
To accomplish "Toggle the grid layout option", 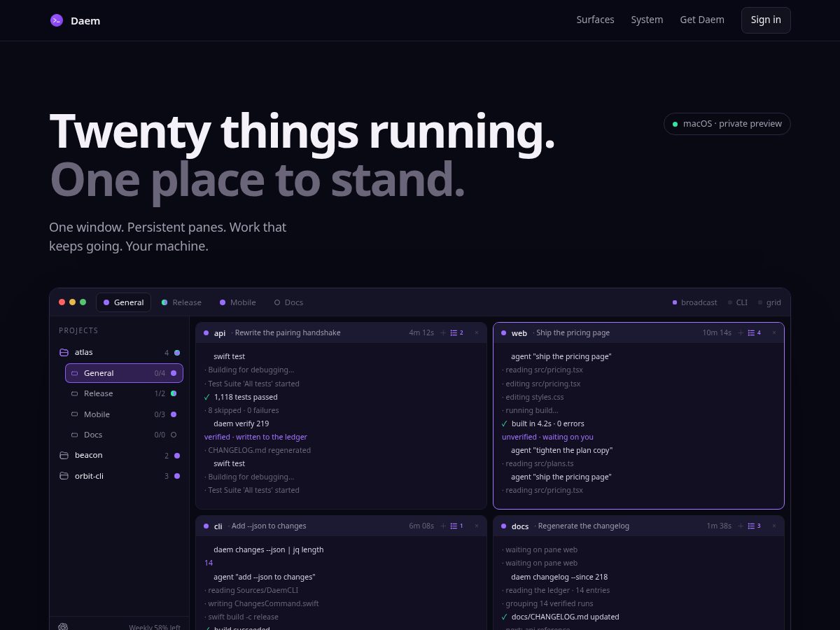I will 769,302.
